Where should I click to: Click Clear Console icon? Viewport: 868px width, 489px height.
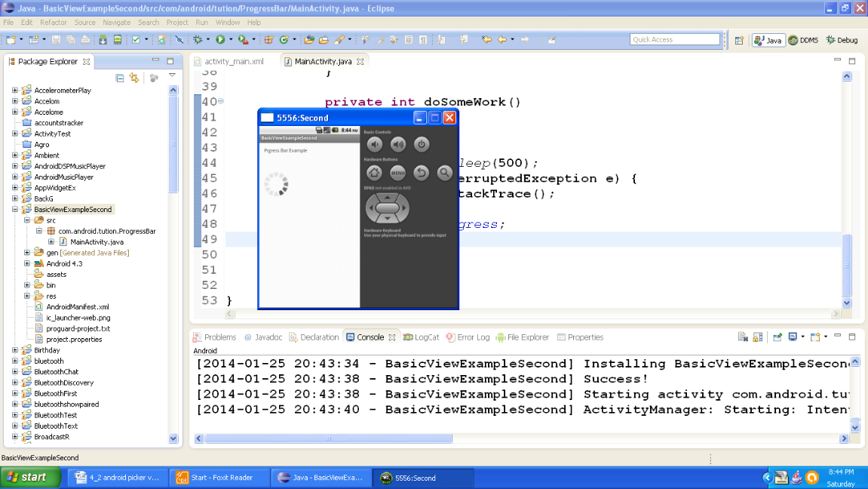pos(743,337)
